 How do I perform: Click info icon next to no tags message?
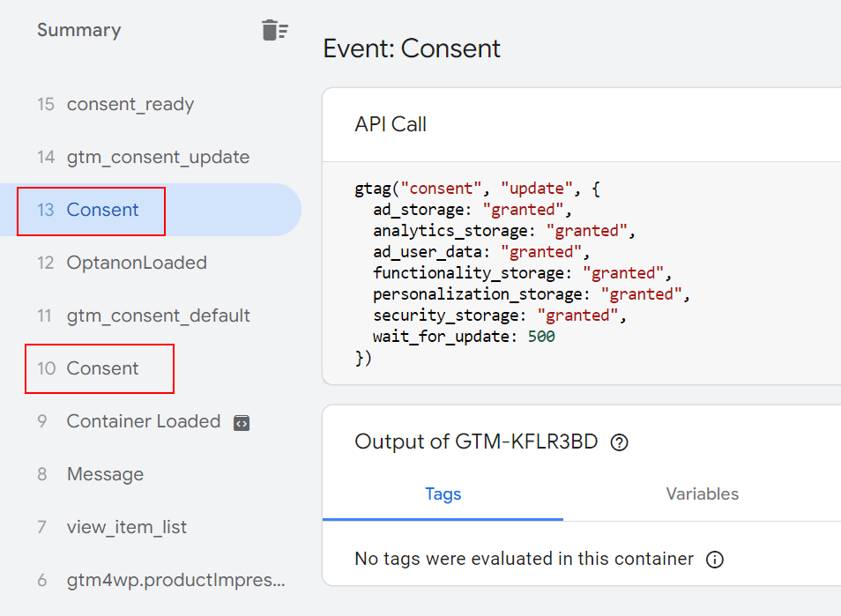click(x=715, y=560)
